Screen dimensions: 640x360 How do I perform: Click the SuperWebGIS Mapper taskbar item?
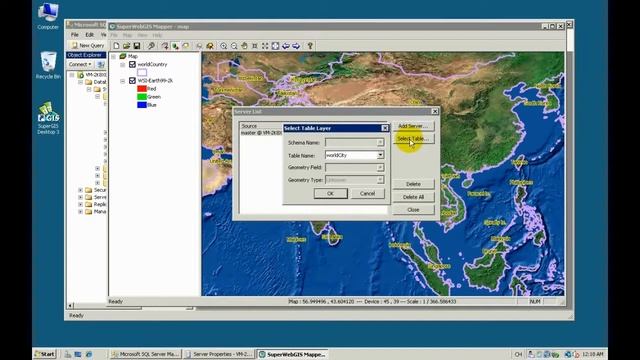click(x=292, y=354)
